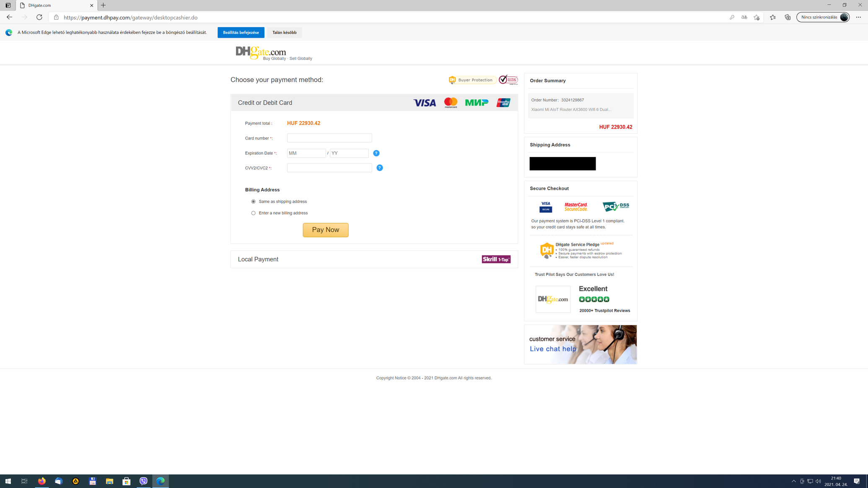Click the UnionPay card logo
The image size is (868, 488).
click(503, 103)
